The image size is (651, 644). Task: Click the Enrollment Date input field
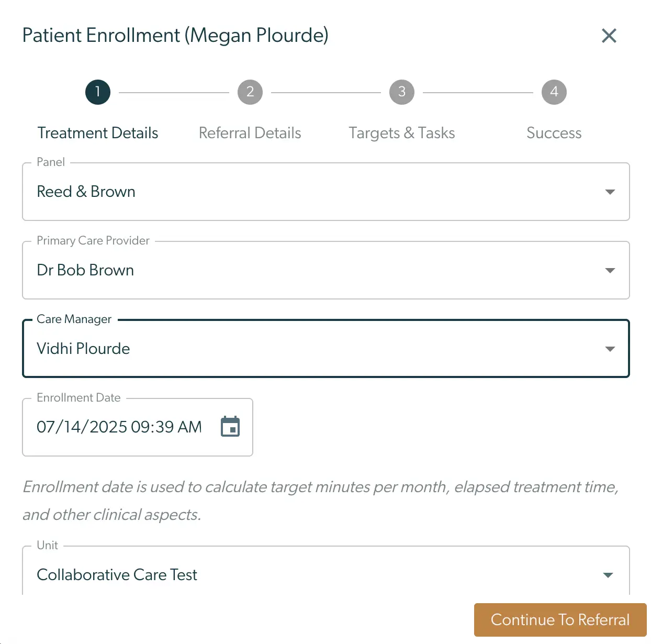click(119, 427)
